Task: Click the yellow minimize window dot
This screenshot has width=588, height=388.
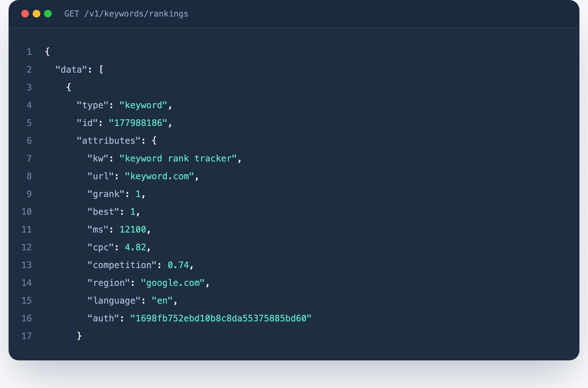Action: pyautogui.click(x=36, y=14)
